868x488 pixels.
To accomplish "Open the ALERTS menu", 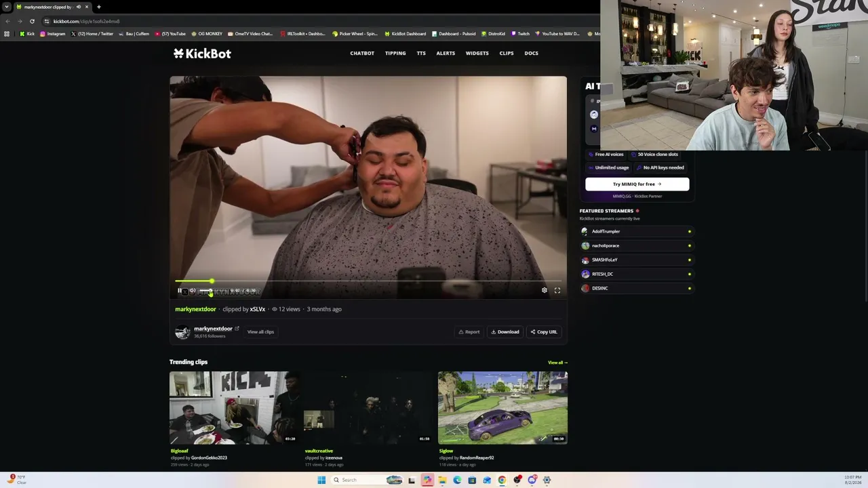I will [446, 54].
